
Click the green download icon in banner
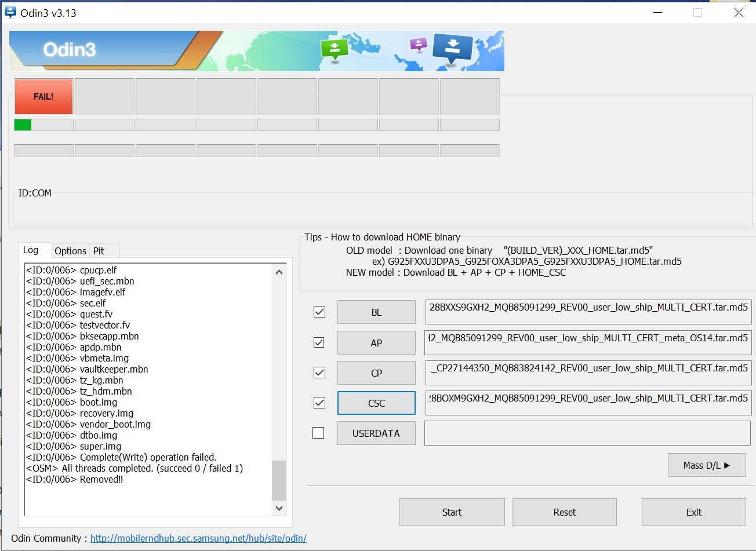click(x=335, y=50)
